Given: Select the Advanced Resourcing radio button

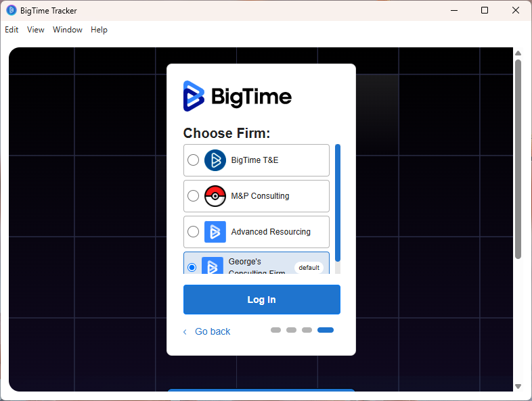Looking at the screenshot, I should coord(193,232).
